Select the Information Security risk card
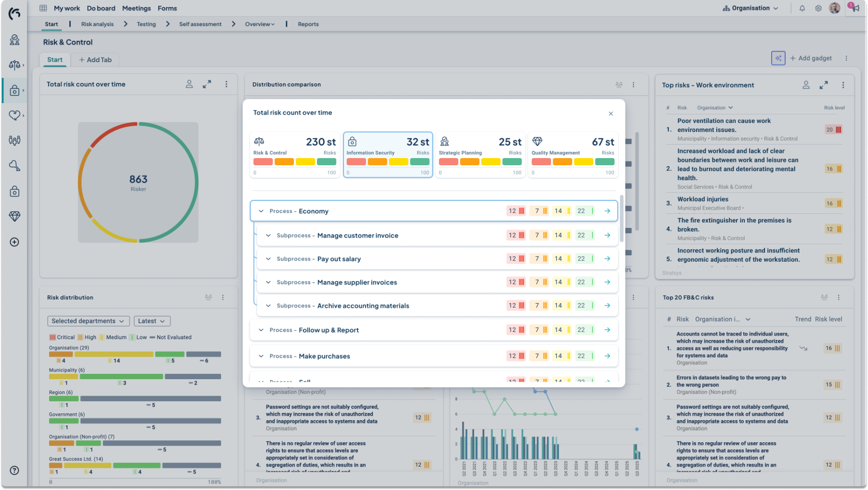This screenshot has height=490, width=868. tap(388, 155)
